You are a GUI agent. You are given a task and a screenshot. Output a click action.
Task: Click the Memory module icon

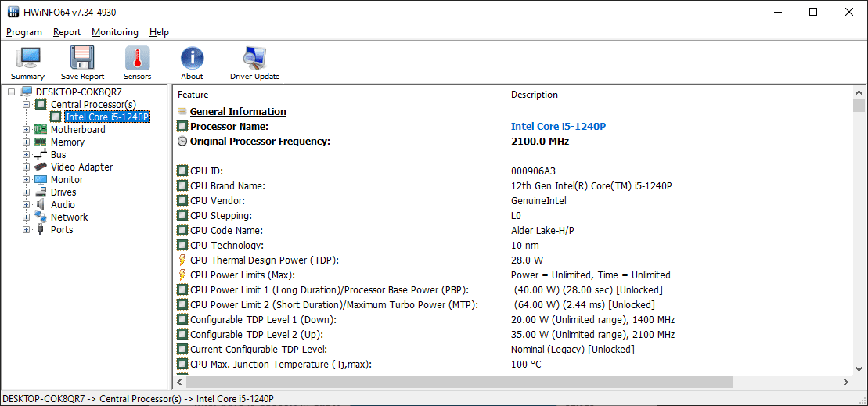(x=41, y=142)
